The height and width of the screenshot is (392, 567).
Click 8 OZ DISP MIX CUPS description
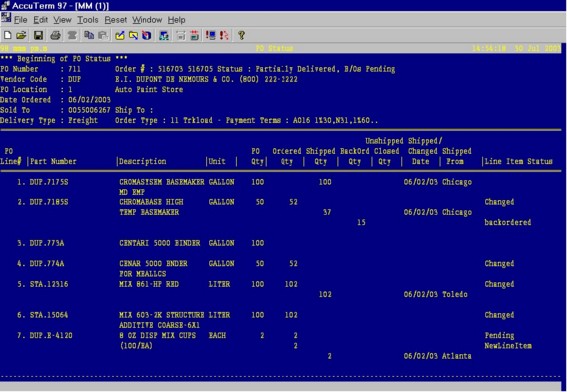click(158, 335)
